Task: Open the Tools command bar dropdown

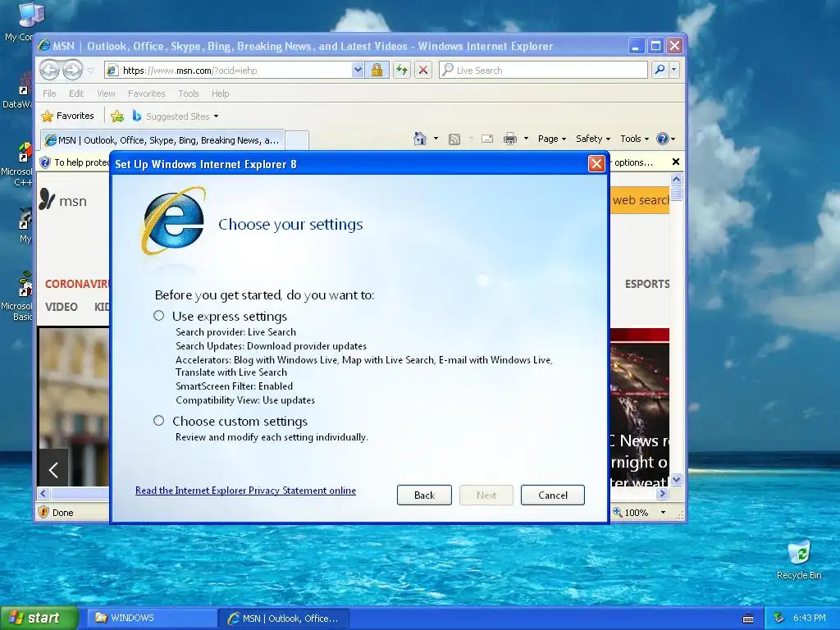Action: click(635, 139)
